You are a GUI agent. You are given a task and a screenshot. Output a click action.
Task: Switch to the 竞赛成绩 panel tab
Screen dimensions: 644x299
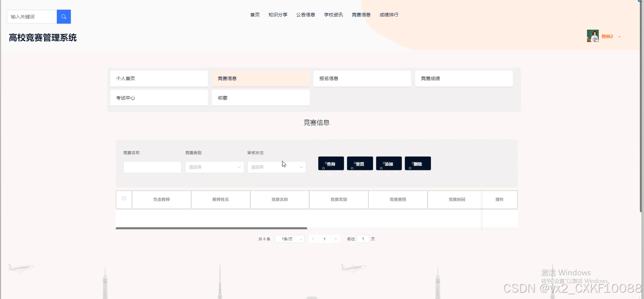pyautogui.click(x=464, y=78)
